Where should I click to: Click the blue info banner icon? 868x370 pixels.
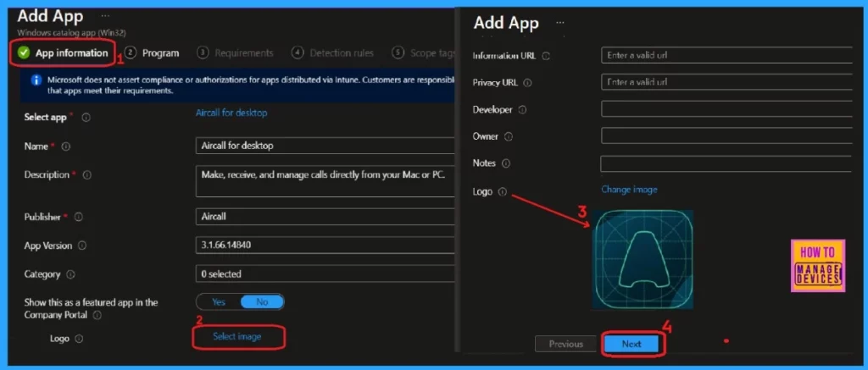point(36,80)
